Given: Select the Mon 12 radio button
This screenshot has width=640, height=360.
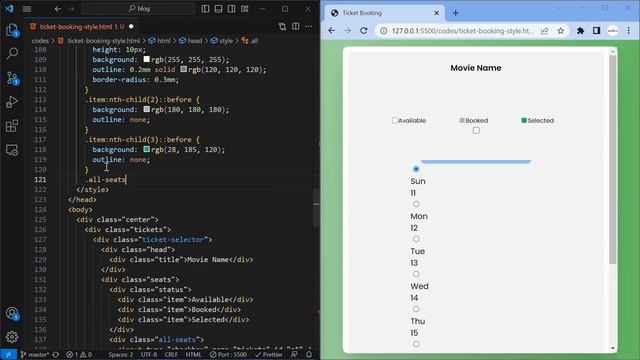Looking at the screenshot, I should coord(416,204).
